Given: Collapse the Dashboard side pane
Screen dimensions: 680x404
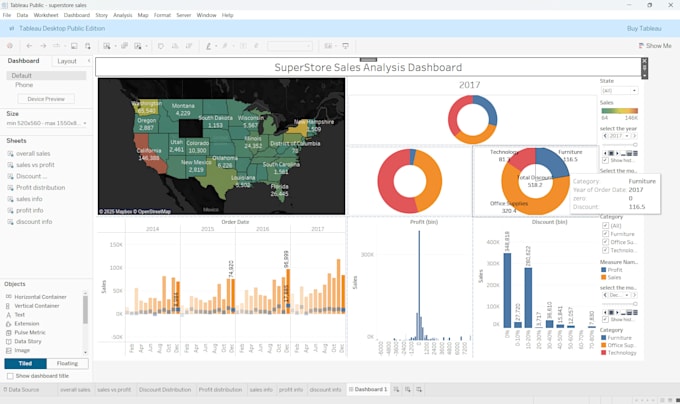Looking at the screenshot, I should coord(89,61).
